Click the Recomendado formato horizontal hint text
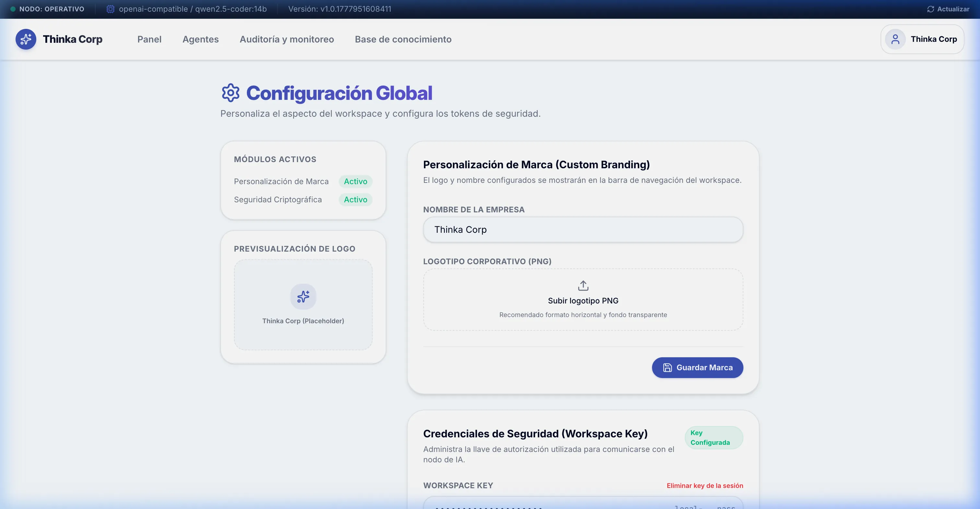Viewport: 980px width, 509px height. (x=583, y=315)
